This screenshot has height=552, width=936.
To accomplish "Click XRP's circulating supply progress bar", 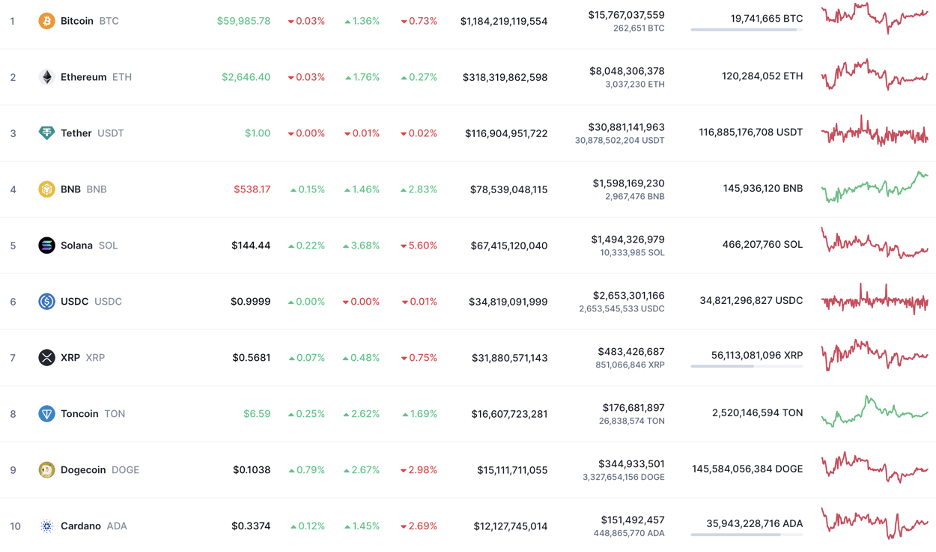I will (x=746, y=366).
